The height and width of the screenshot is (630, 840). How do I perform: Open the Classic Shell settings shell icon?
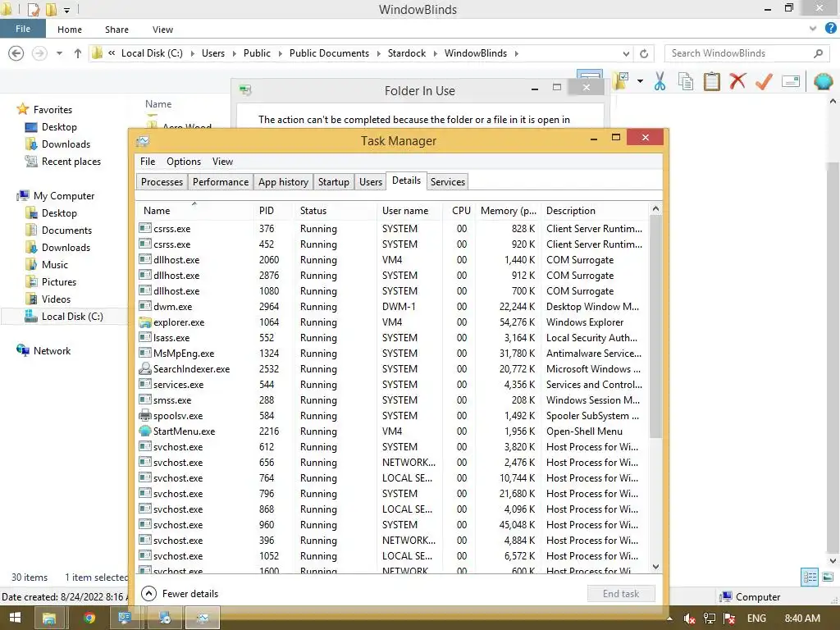tap(824, 81)
